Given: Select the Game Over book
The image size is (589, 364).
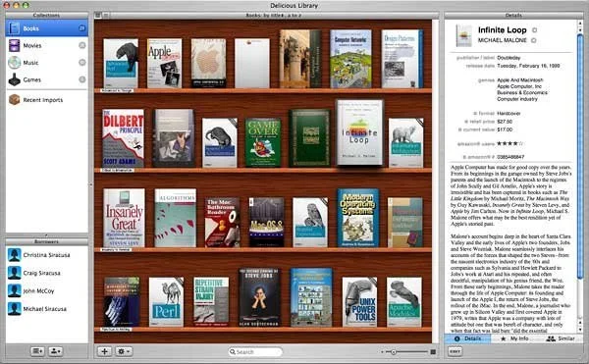Looking at the screenshot, I should click(263, 142).
